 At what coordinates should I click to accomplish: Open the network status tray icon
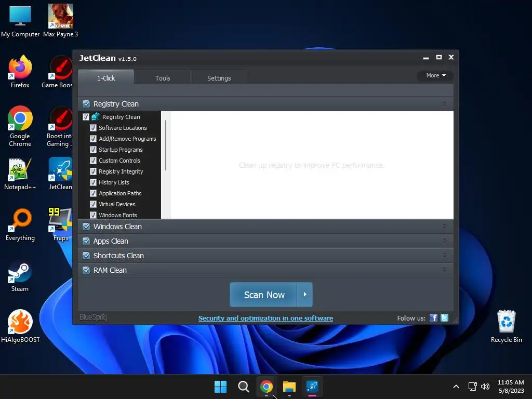point(472,386)
